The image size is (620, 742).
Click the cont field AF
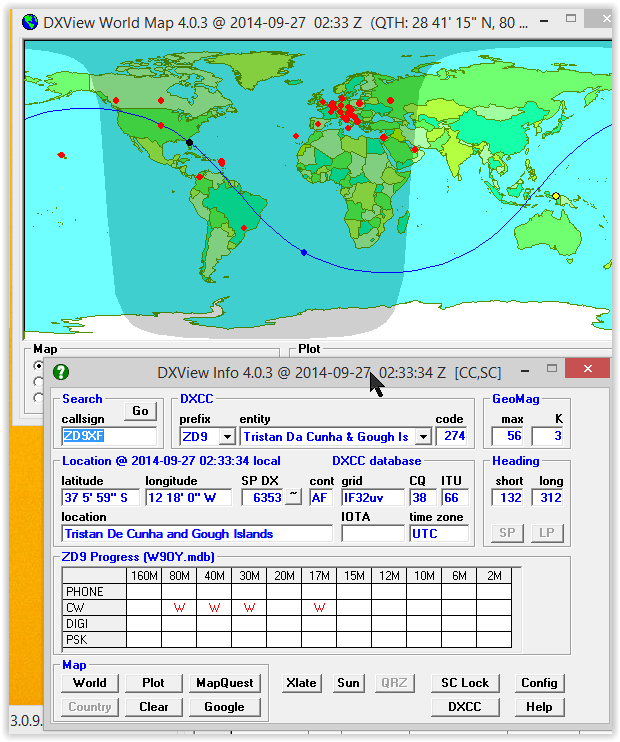pyautogui.click(x=321, y=497)
